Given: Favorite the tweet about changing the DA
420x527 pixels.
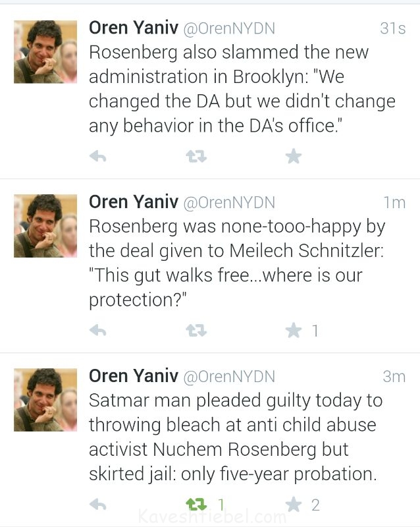Looking at the screenshot, I should point(294,156).
